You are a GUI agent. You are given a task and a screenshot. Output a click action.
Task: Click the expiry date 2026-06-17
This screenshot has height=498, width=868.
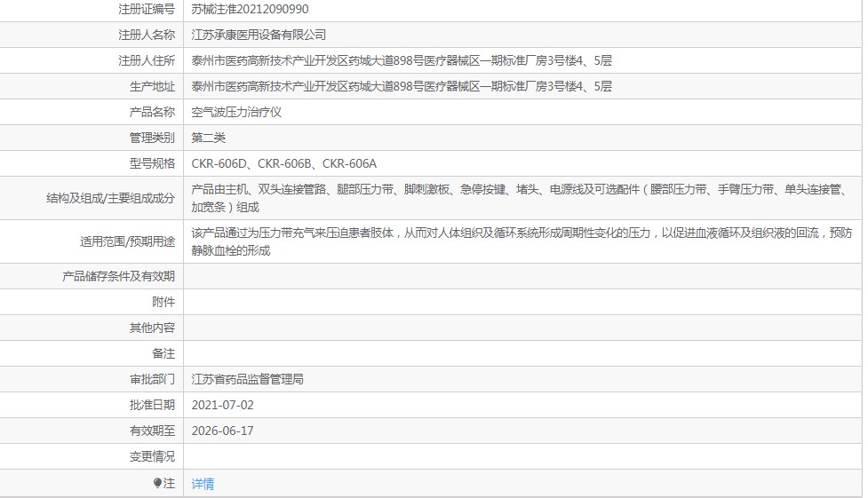(x=222, y=431)
